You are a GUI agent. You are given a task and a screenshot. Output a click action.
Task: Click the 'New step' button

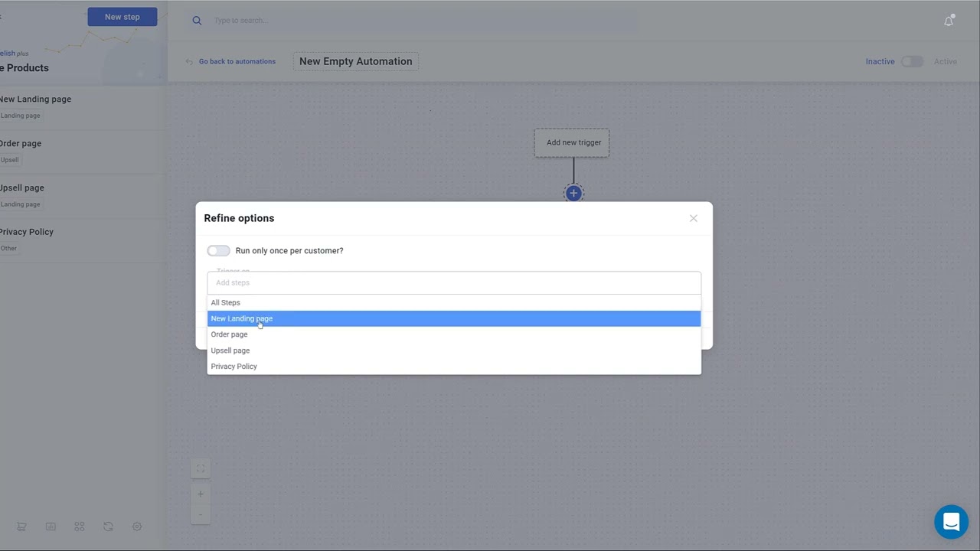click(122, 17)
